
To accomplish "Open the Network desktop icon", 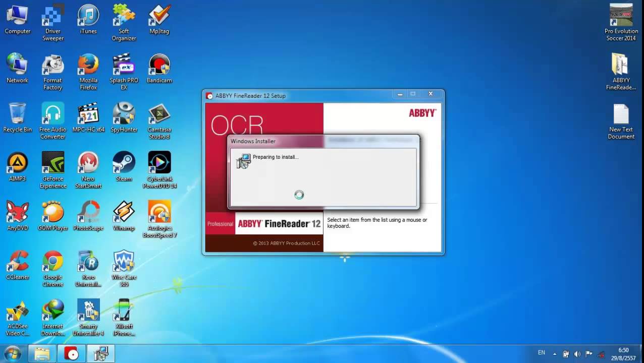I will pos(17,69).
